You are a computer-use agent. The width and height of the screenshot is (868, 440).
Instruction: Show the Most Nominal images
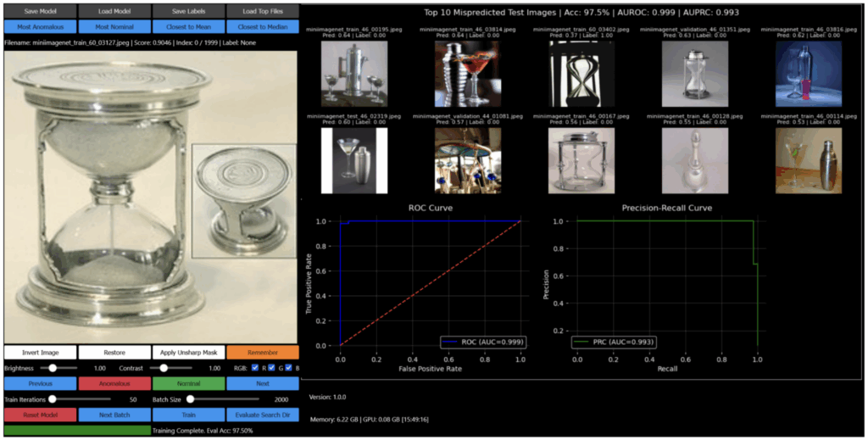[x=114, y=26]
